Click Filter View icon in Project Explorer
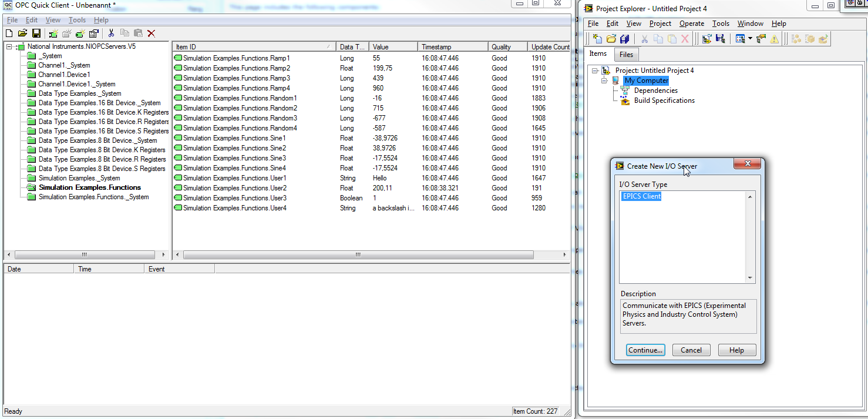Viewport: 868px width, 419px height. click(740, 39)
